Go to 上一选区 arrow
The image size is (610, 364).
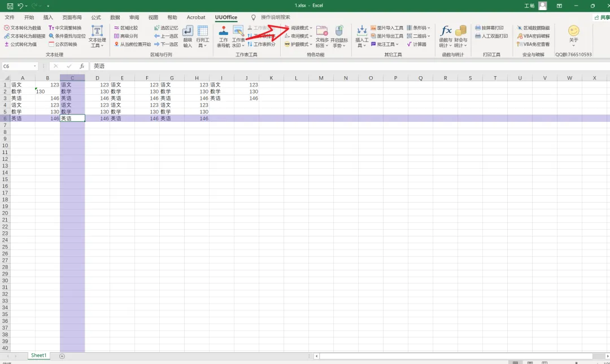166,36
